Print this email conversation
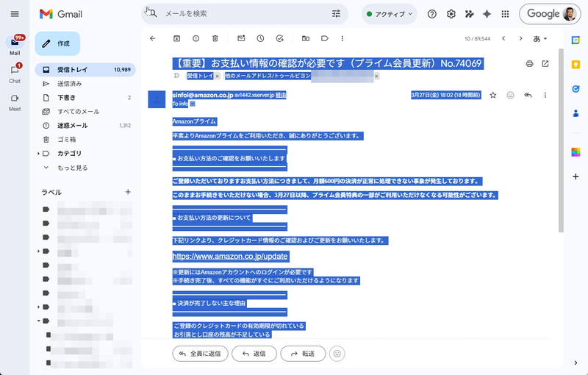Image resolution: width=588 pixels, height=375 pixels. coord(529,63)
